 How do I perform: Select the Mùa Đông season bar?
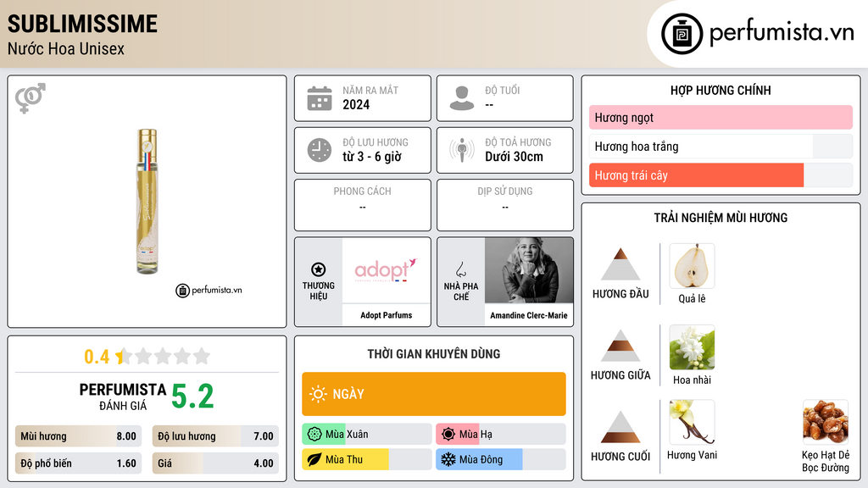pos(501,460)
